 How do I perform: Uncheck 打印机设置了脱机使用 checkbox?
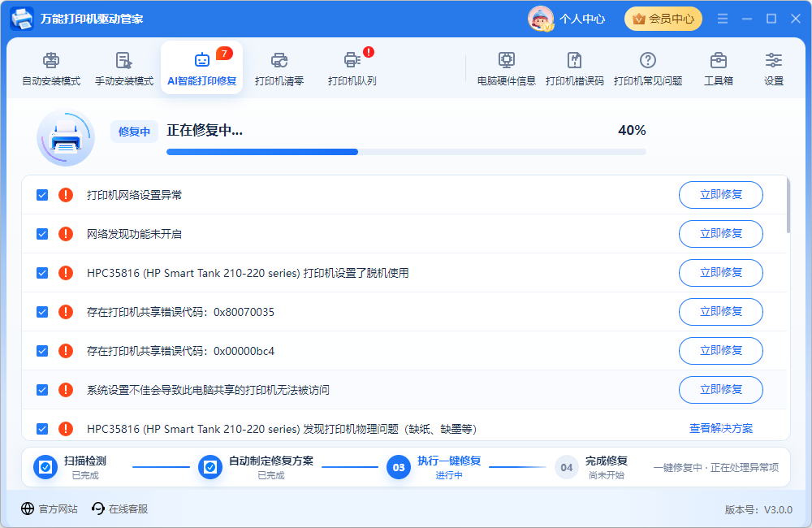[x=42, y=273]
